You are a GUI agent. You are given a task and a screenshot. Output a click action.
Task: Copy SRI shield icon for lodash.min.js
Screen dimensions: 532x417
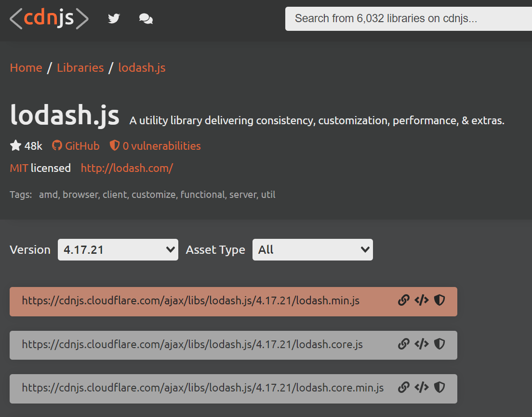[x=439, y=300]
